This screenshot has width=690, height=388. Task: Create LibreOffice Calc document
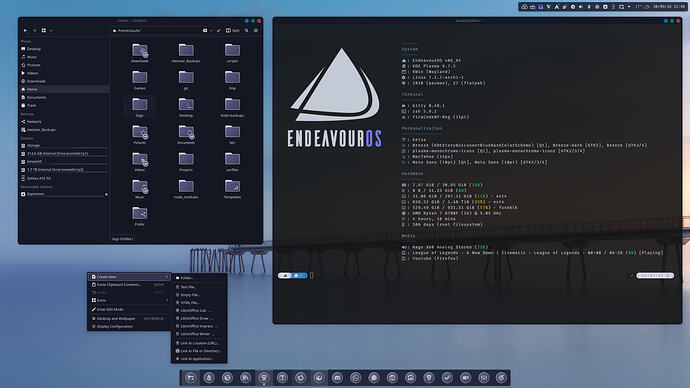click(199, 311)
